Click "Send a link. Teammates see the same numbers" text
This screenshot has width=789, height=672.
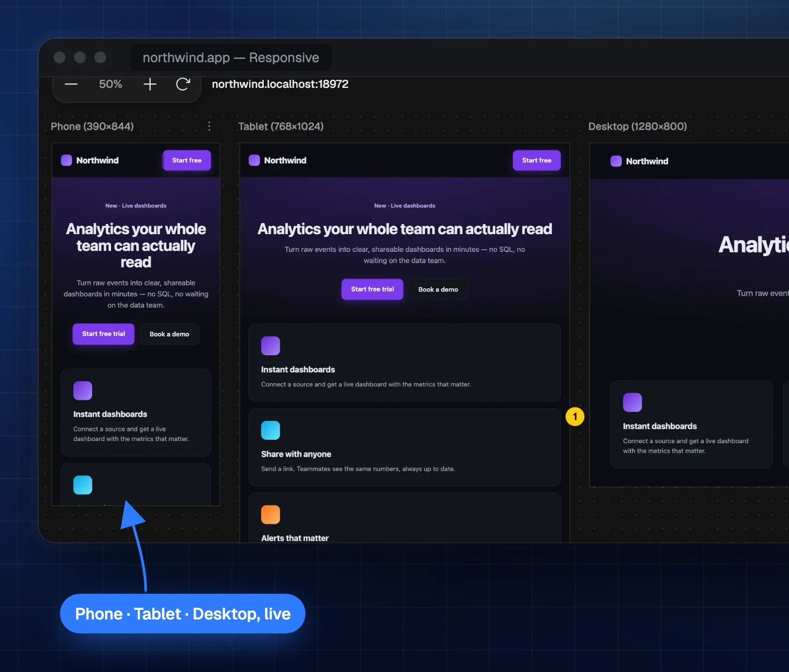tap(358, 469)
